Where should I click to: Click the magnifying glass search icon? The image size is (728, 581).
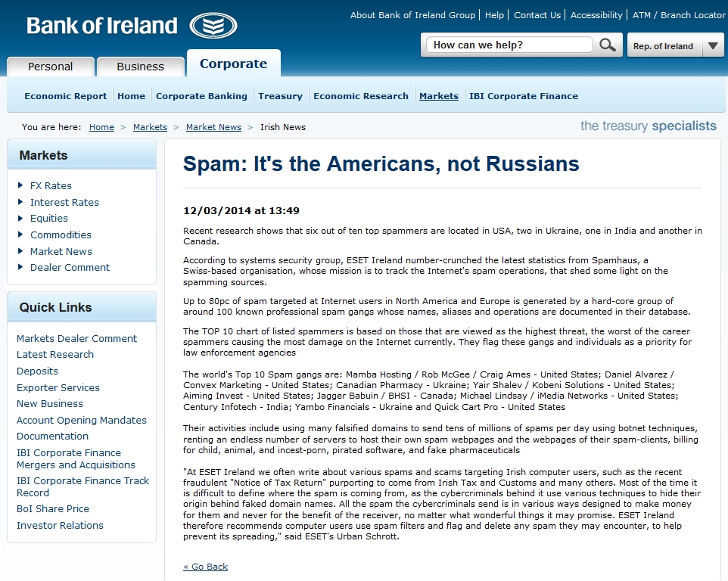[607, 45]
